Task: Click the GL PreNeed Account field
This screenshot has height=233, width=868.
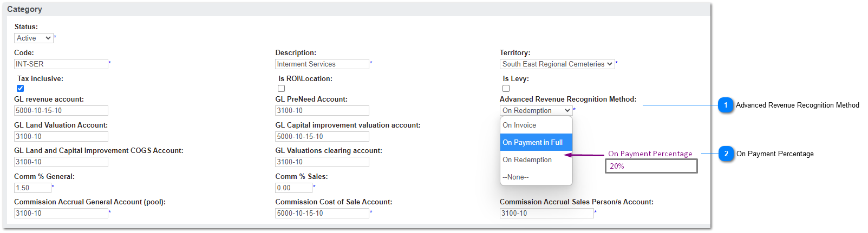Action: click(x=322, y=110)
